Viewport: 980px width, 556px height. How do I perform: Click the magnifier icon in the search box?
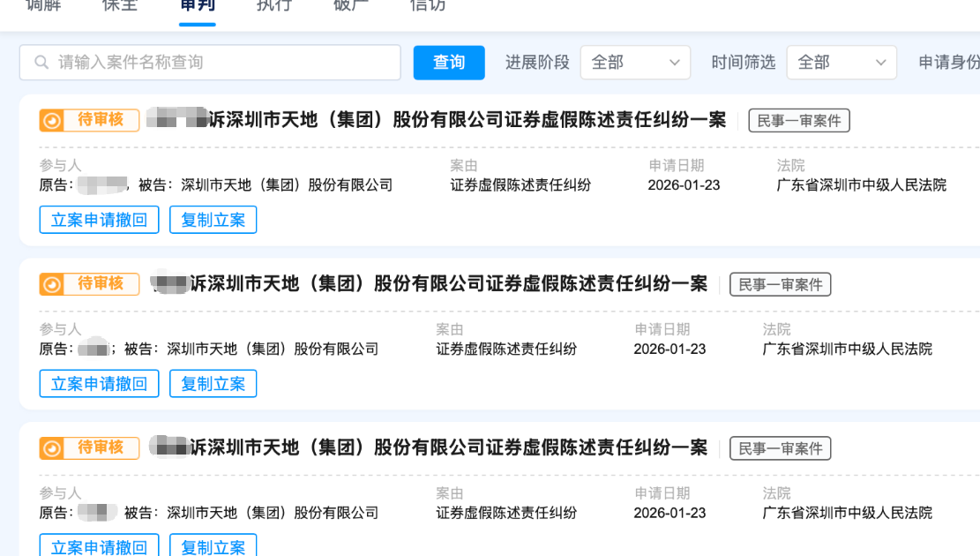pyautogui.click(x=41, y=63)
